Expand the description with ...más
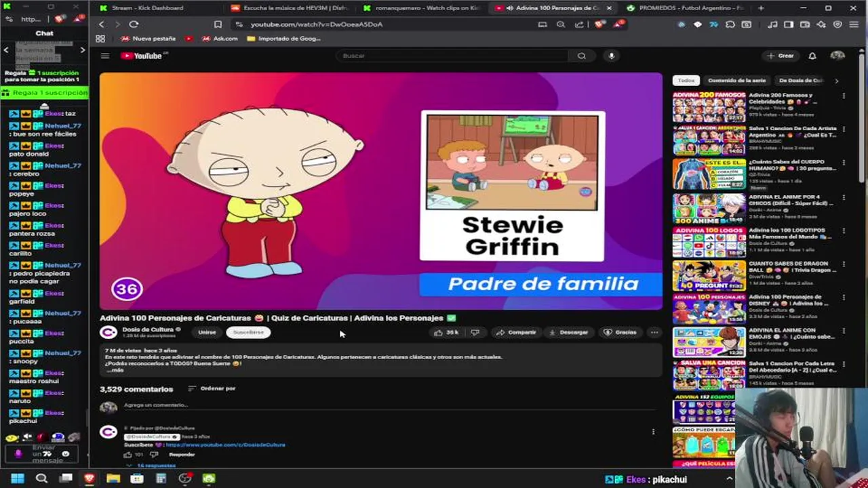 (x=115, y=370)
